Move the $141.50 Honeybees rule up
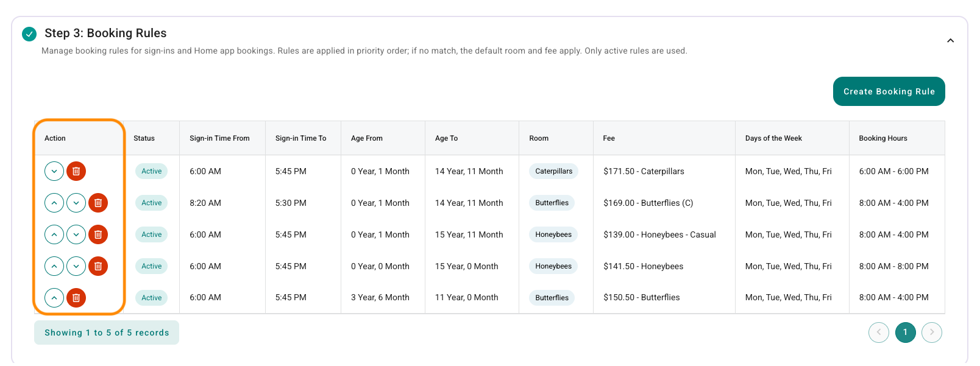 coord(54,266)
